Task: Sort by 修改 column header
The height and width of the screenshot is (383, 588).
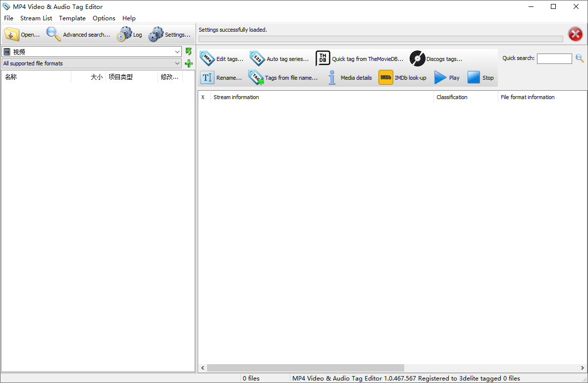Action: pyautogui.click(x=170, y=77)
